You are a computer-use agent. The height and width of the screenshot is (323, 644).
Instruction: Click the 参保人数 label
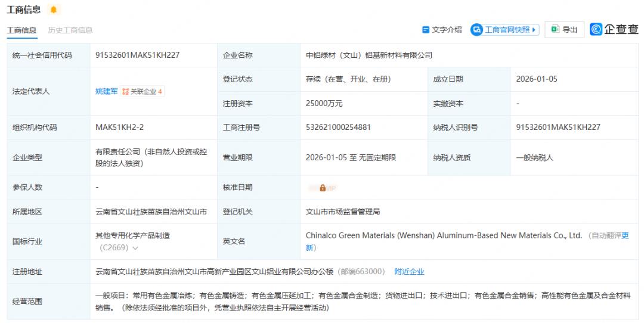point(27,188)
